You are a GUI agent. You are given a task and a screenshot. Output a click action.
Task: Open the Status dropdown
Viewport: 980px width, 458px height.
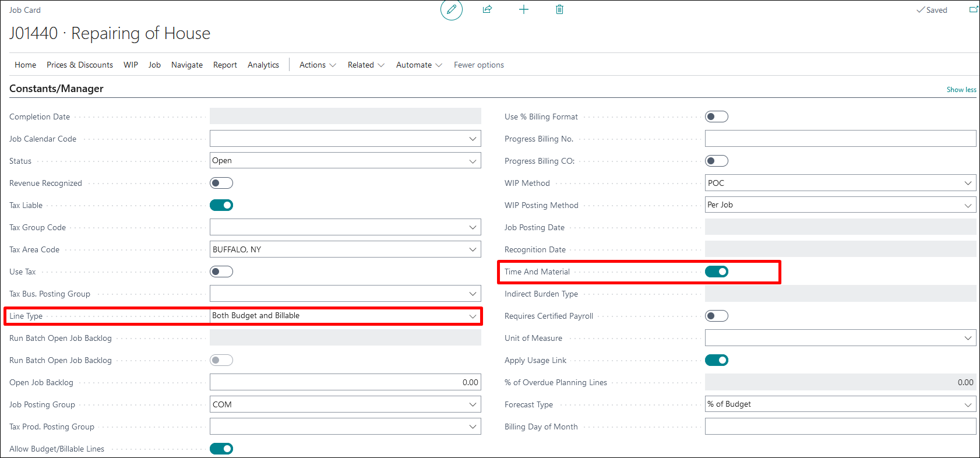click(345, 161)
